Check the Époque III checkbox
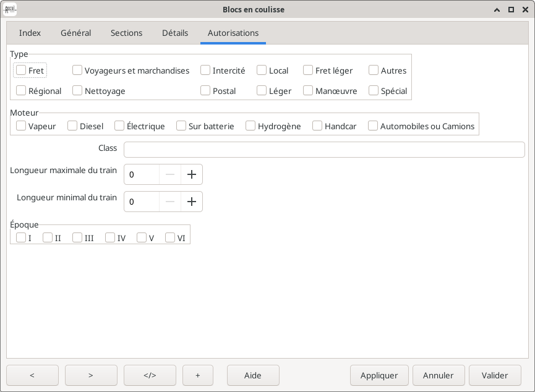 (x=77, y=237)
